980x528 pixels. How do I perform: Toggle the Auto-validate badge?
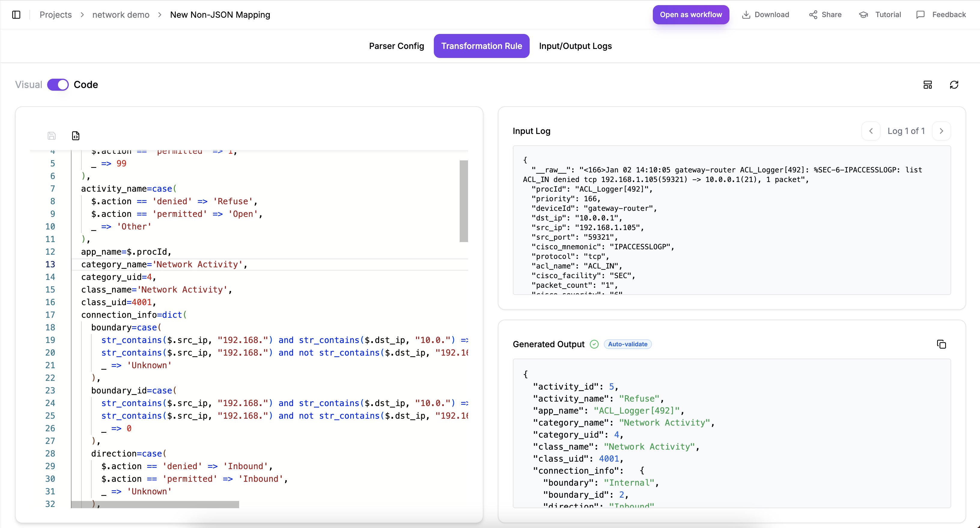point(627,344)
